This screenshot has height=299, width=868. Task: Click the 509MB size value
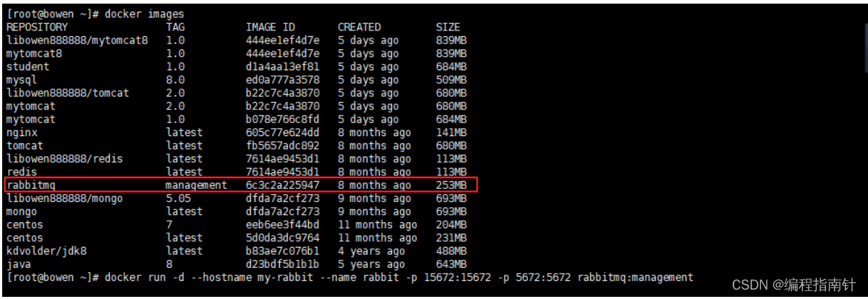(x=451, y=80)
